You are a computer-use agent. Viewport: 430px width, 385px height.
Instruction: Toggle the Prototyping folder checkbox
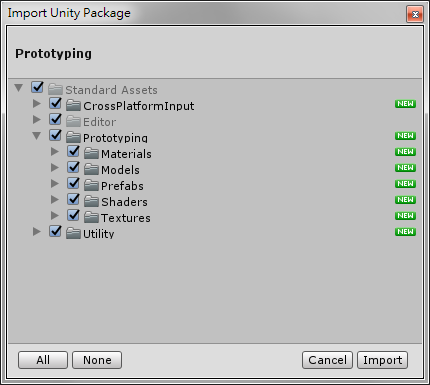[55, 136]
